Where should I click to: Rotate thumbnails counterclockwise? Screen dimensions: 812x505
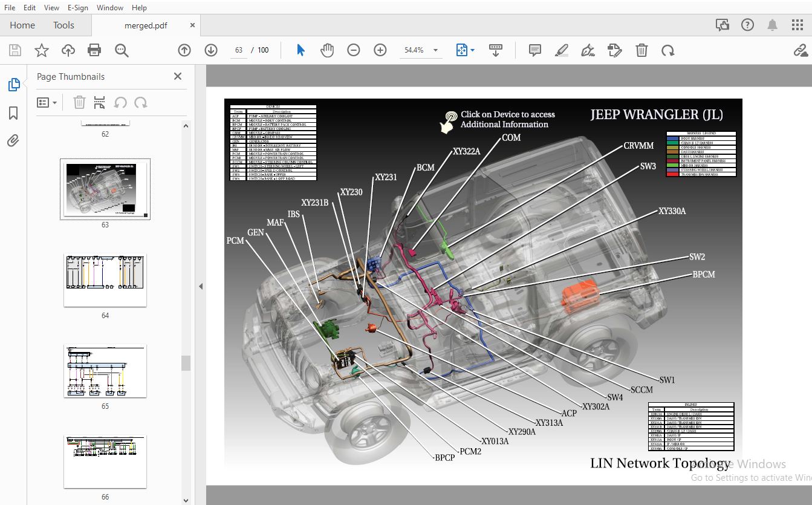[x=120, y=102]
